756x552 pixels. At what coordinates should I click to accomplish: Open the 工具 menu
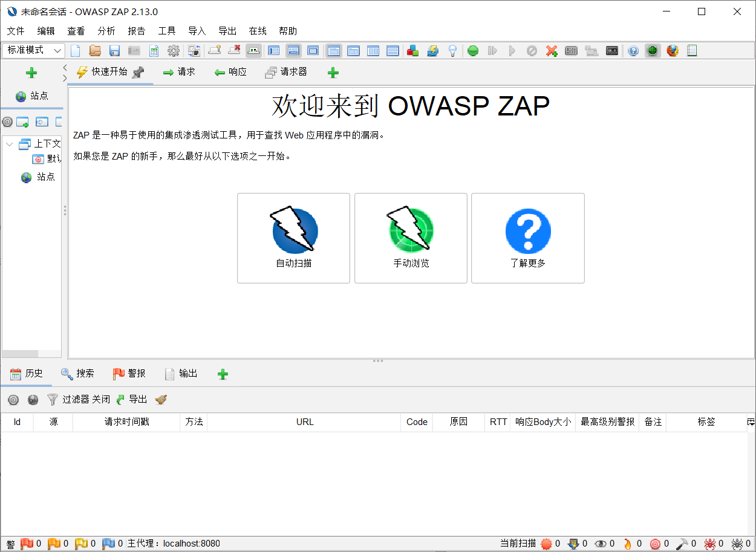point(167,31)
